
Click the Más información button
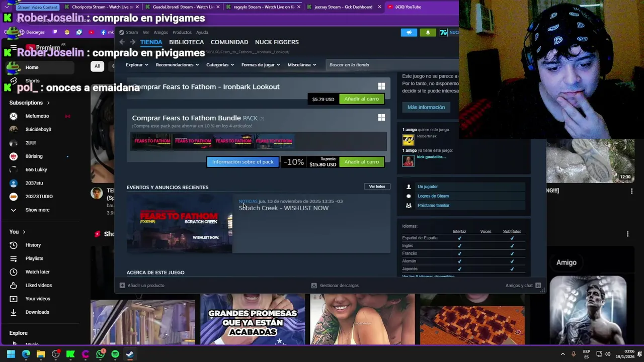tap(426, 107)
